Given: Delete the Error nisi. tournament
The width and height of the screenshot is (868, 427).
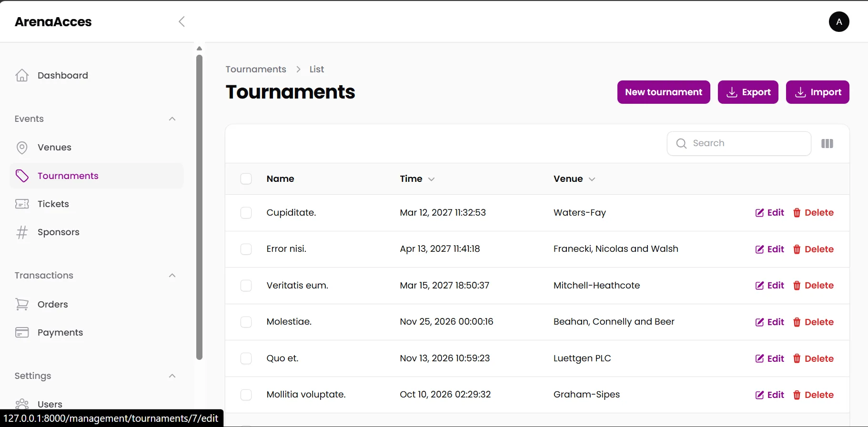Looking at the screenshot, I should tap(813, 249).
